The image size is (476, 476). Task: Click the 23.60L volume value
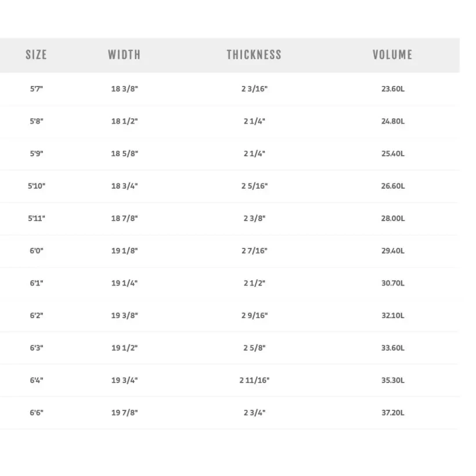[x=393, y=89]
